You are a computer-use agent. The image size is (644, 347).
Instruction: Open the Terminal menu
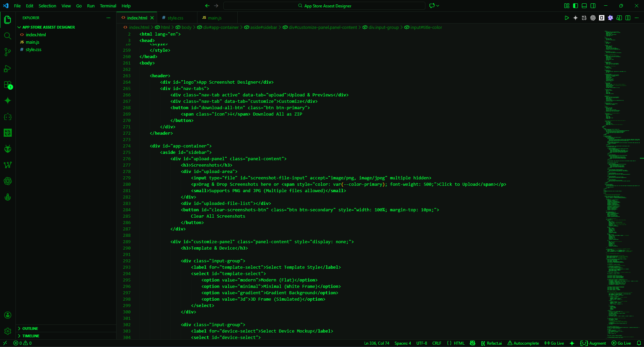108,6
